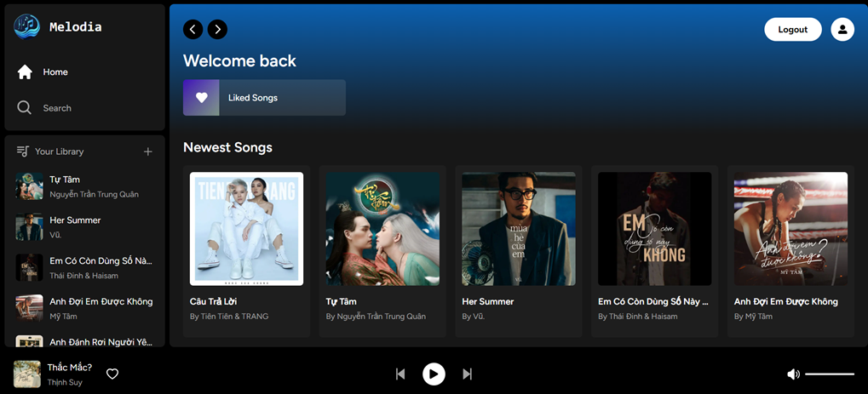Click the Melodia logo icon
The height and width of the screenshot is (394, 868).
coord(26,26)
